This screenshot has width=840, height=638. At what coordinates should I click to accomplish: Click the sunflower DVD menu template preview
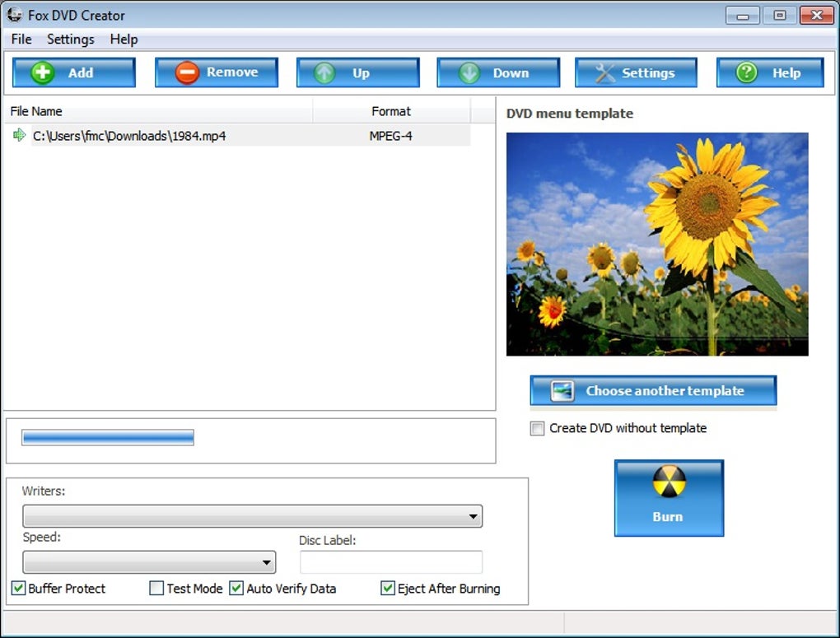[x=657, y=244]
